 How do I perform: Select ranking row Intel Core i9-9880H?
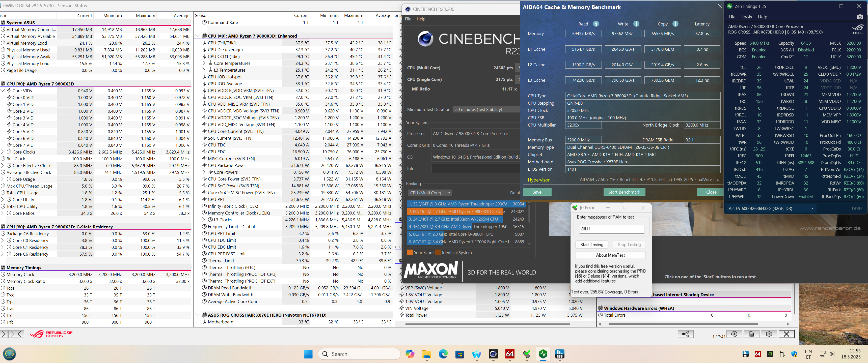pos(466,234)
